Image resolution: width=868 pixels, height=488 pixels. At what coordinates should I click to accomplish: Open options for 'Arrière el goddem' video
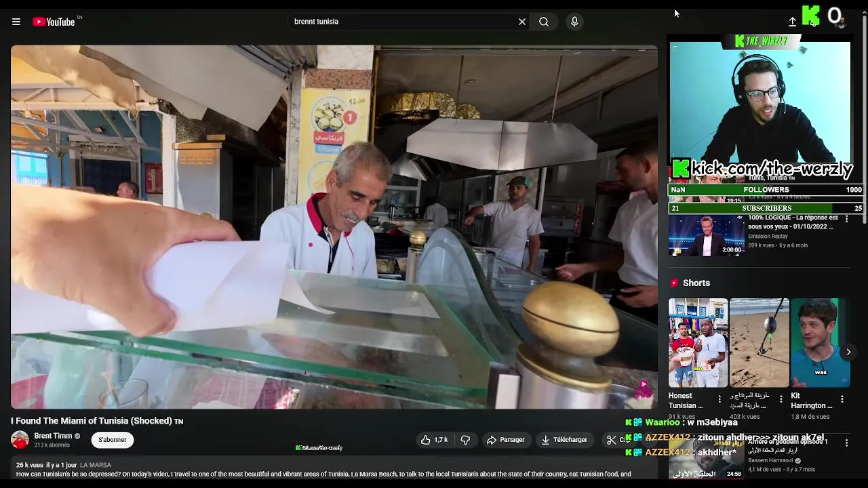point(846,443)
